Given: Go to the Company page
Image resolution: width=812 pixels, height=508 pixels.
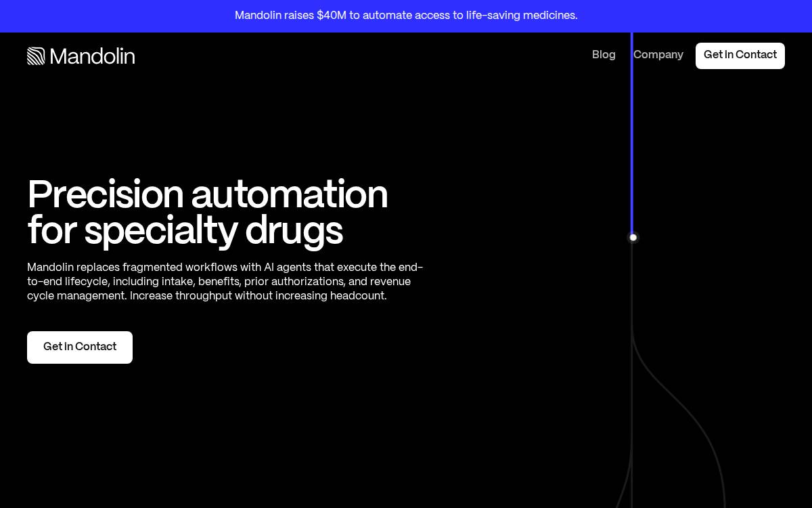Looking at the screenshot, I should (x=658, y=55).
